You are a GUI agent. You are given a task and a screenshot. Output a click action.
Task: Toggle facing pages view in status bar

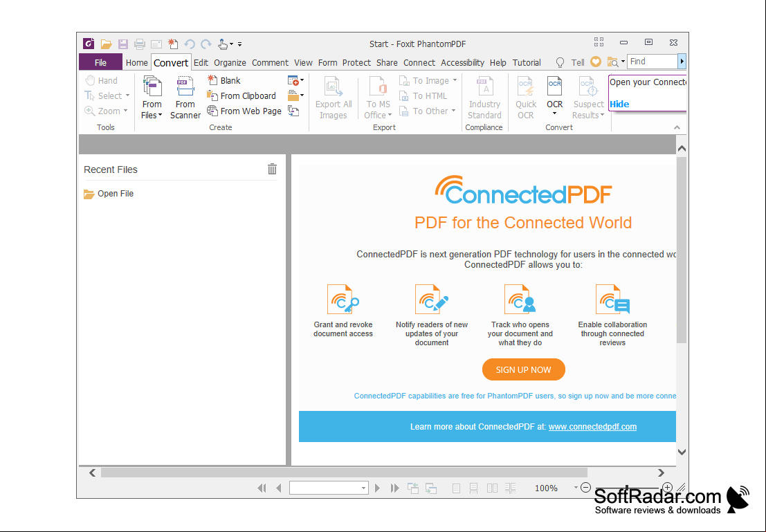492,488
